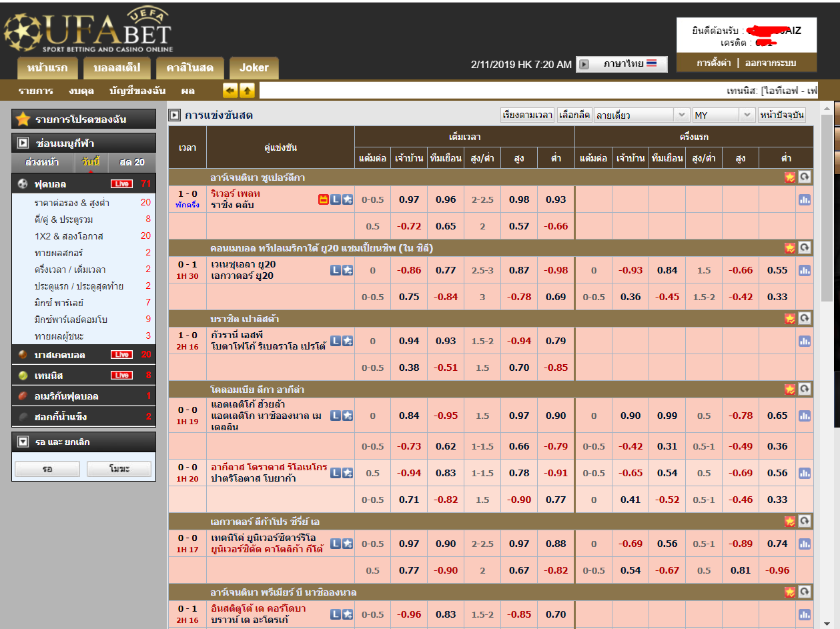Click the gold star next to รายการโปรดของฉัน

click(x=23, y=119)
